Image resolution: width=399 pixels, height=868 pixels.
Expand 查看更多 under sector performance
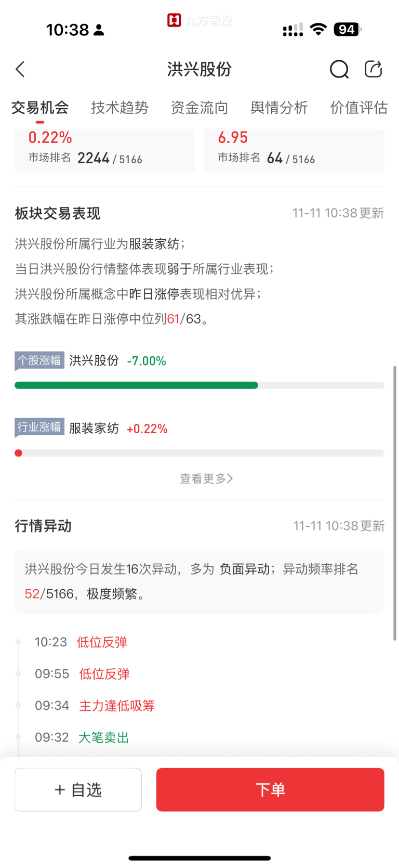pos(206,478)
